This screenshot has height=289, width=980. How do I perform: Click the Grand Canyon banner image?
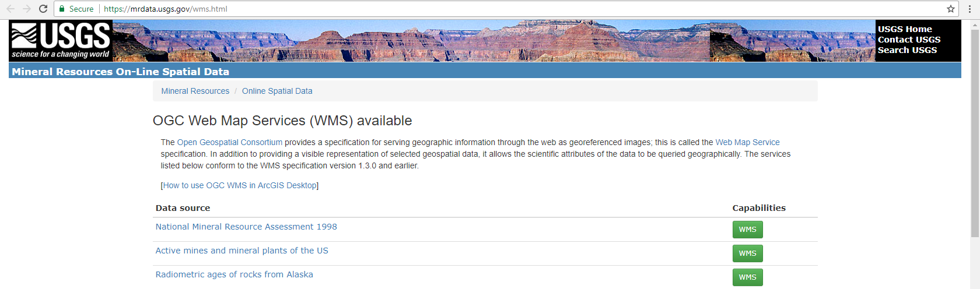pyautogui.click(x=494, y=41)
